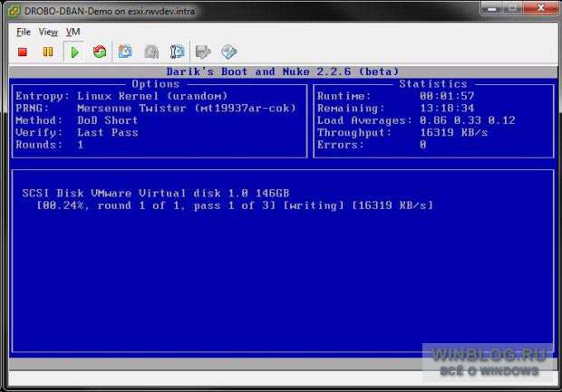Screen dimensions: 562x392
Task: Click the Options panel heading
Action: pyautogui.click(x=156, y=84)
